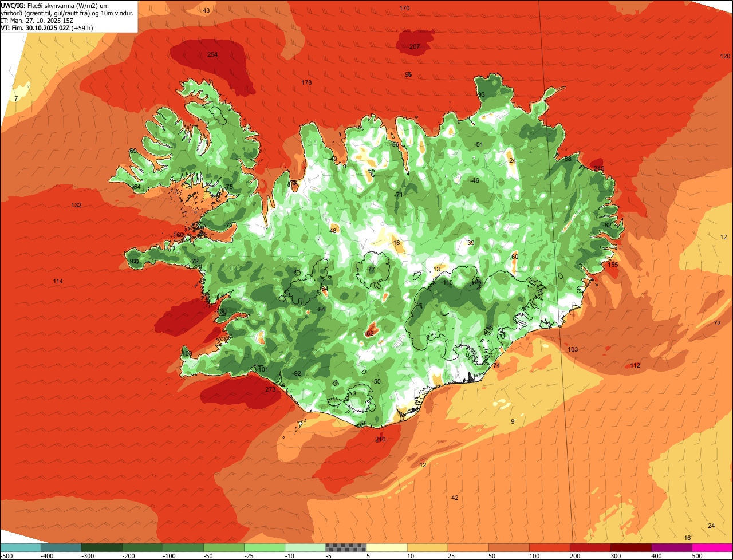Image resolution: width=733 pixels, height=560 pixels.
Task: Click the map value 108 at the southwest tip
Action: pos(187,353)
